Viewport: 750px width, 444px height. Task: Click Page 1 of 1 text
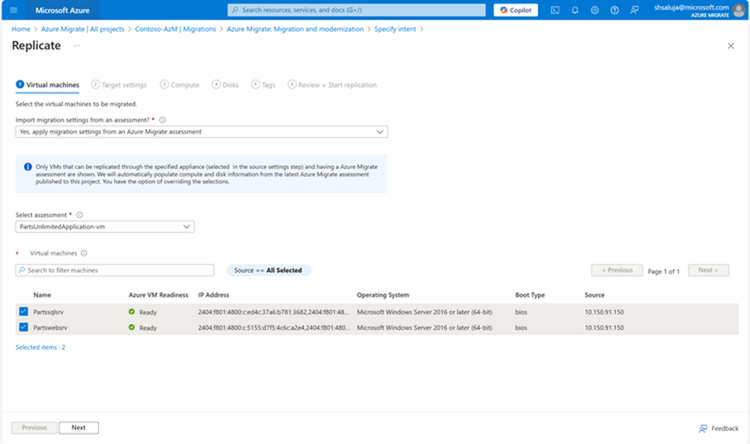click(663, 271)
